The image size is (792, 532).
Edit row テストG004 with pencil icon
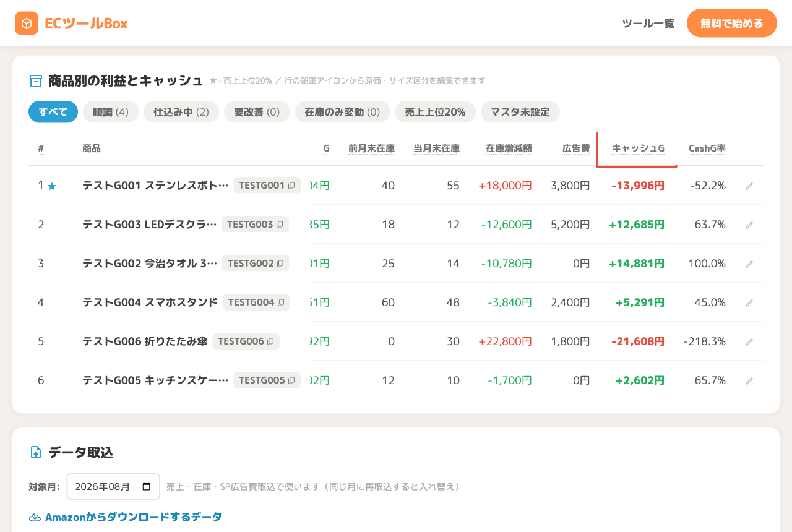[x=749, y=302]
